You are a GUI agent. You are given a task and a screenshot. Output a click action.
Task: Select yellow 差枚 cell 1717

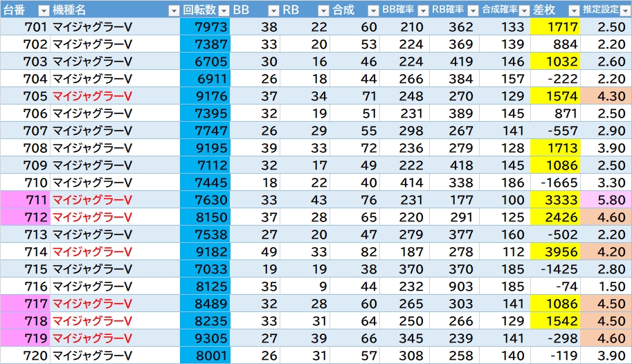coord(555,26)
